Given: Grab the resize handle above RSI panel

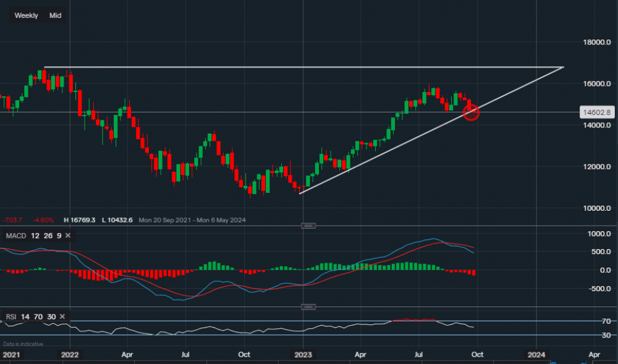Looking at the screenshot, I should [x=308, y=307].
